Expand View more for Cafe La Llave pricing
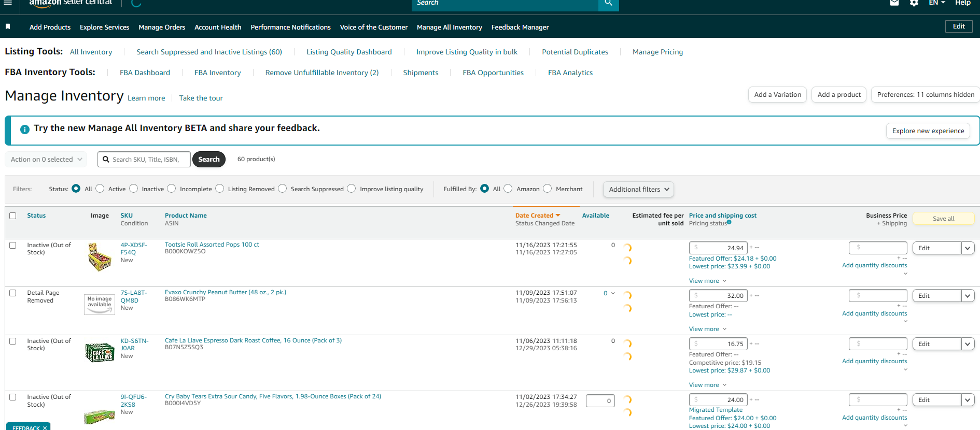980x430 pixels. pyautogui.click(x=708, y=385)
